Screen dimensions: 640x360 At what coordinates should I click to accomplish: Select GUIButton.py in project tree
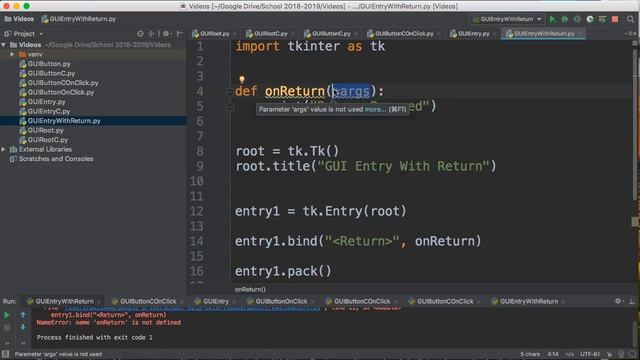pos(49,64)
